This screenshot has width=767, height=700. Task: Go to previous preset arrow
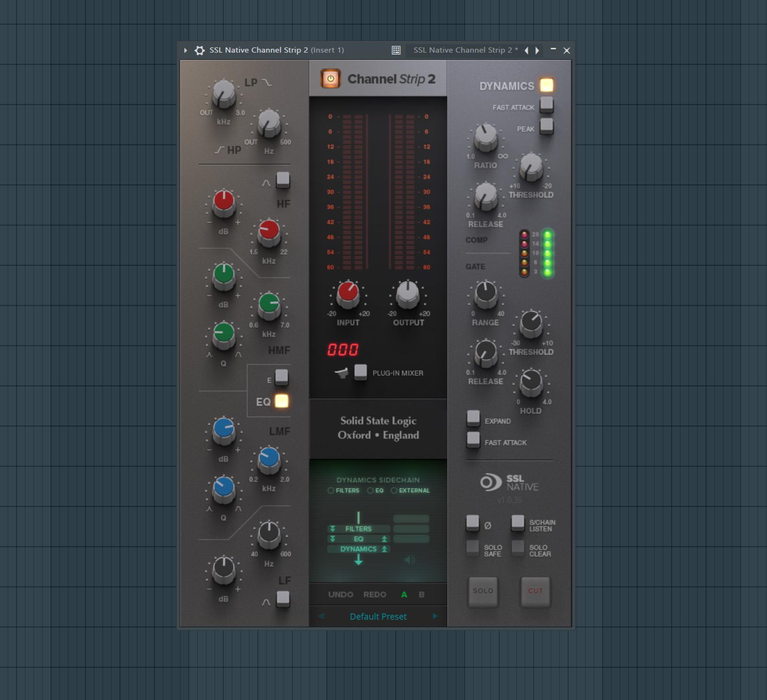(x=321, y=616)
